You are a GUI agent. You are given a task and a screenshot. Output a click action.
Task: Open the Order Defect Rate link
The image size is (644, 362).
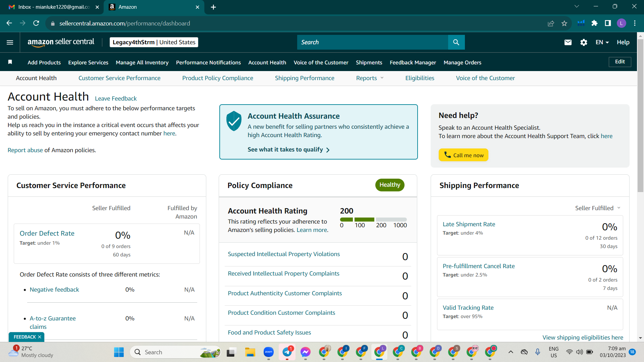click(x=47, y=233)
